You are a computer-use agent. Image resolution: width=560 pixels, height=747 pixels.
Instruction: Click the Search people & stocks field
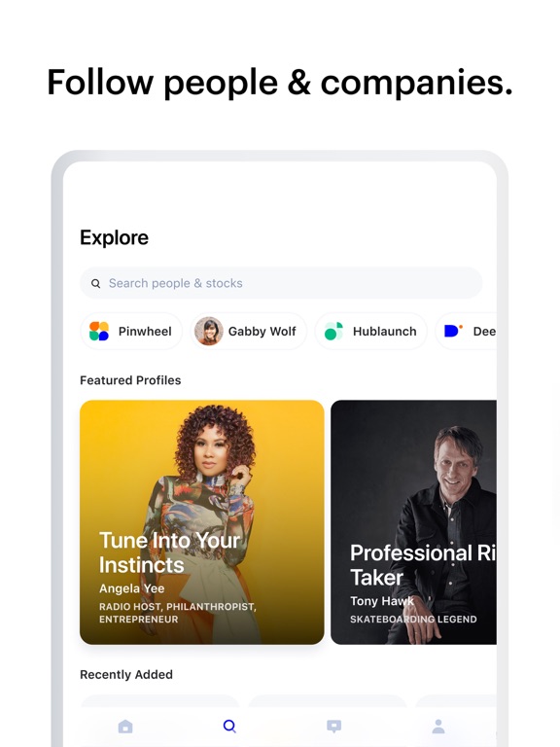tap(281, 283)
